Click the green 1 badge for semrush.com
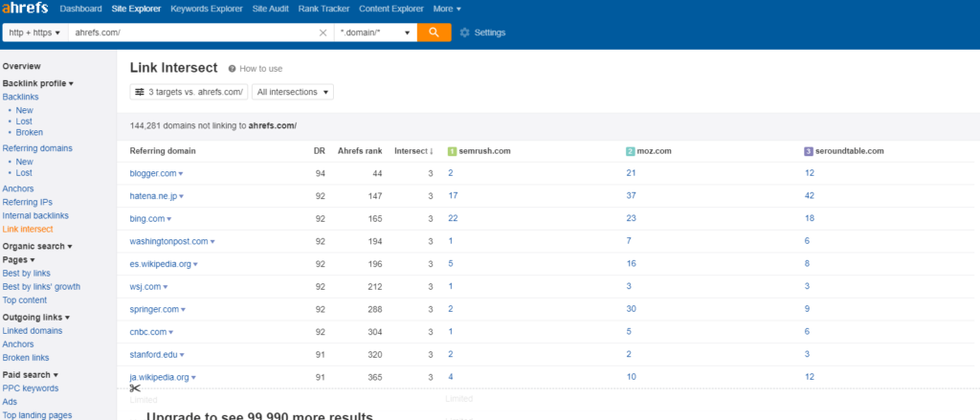Viewport: 980px width, 420px height. (452, 151)
